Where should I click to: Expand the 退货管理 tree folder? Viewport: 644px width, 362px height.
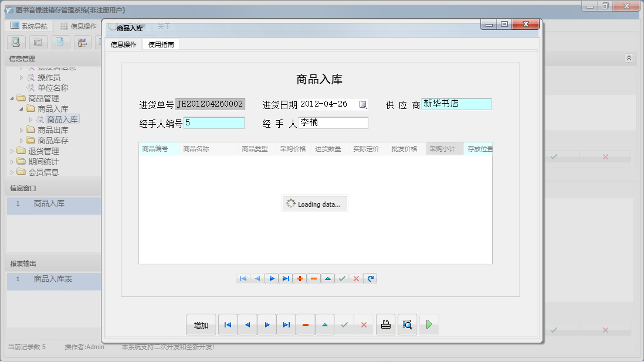point(13,151)
